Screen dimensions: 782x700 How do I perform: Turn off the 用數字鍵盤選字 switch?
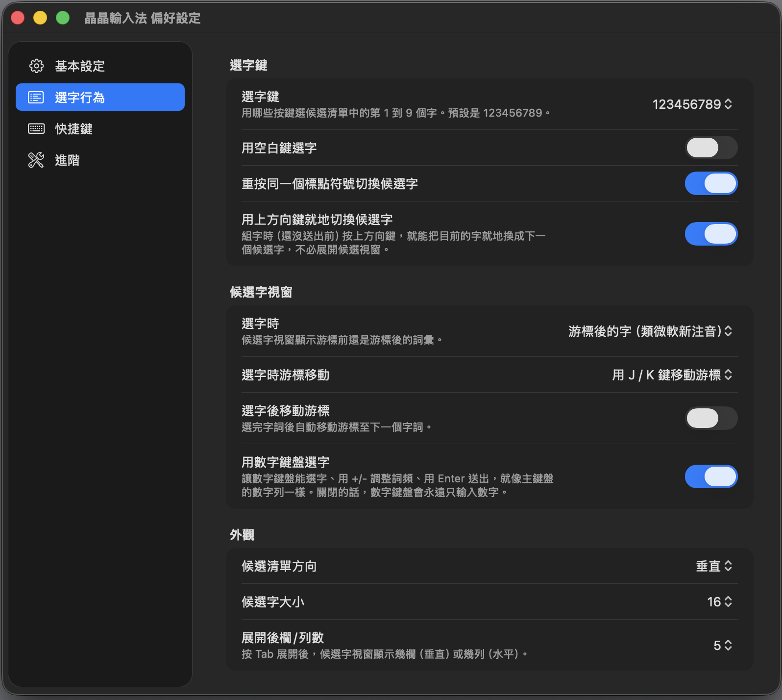coord(711,476)
